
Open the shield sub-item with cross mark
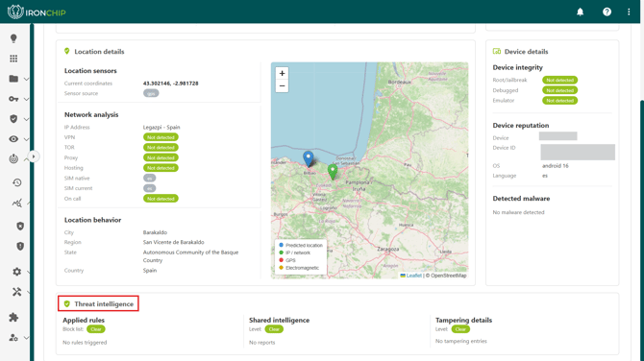pyautogui.click(x=20, y=226)
